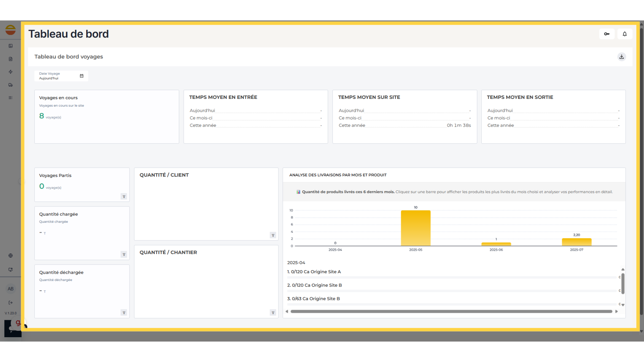Click the 0/120 Ca Origine Site A entry
The width and height of the screenshot is (644, 362).
(314, 272)
